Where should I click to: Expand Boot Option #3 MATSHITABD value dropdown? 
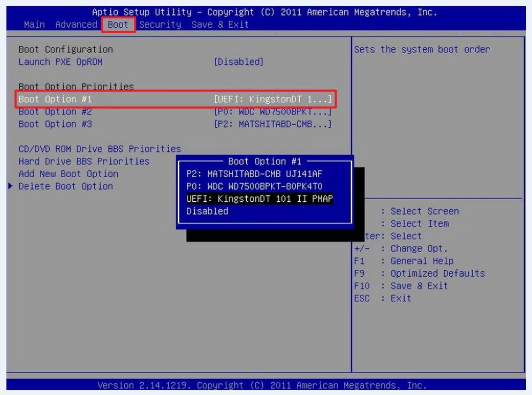[272, 124]
